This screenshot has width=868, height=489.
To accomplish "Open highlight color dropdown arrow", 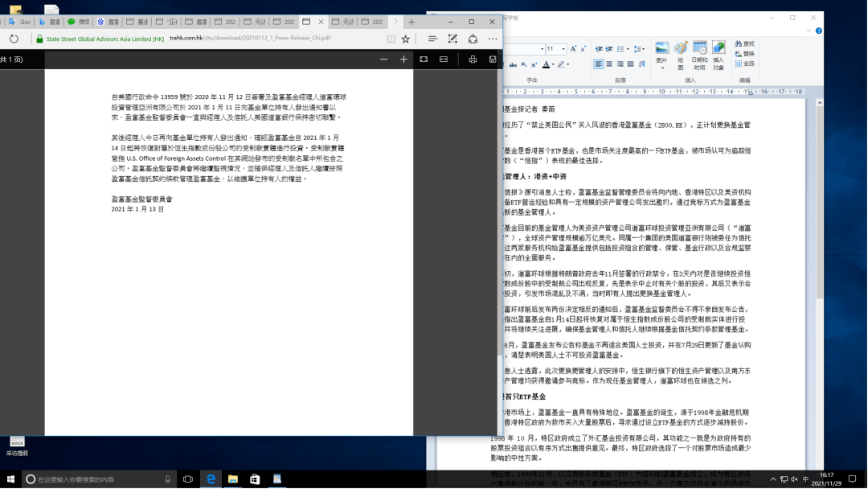I will [568, 65].
